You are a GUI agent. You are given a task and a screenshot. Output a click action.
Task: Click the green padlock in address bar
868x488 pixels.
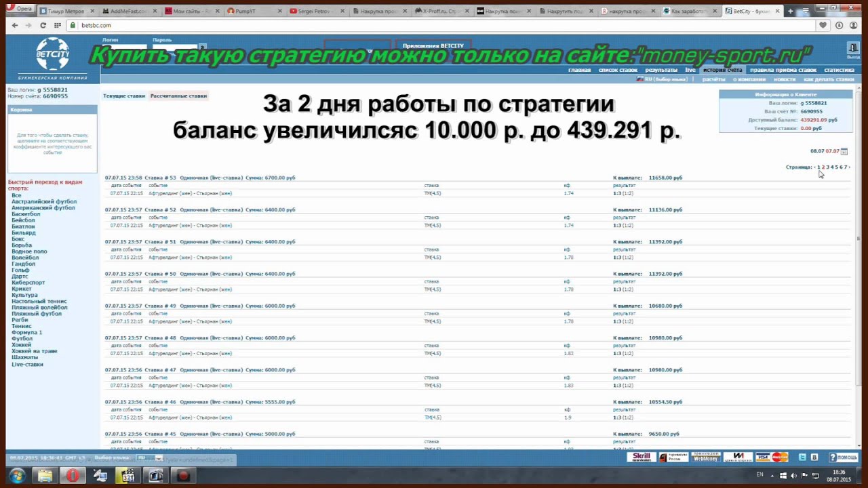click(73, 25)
